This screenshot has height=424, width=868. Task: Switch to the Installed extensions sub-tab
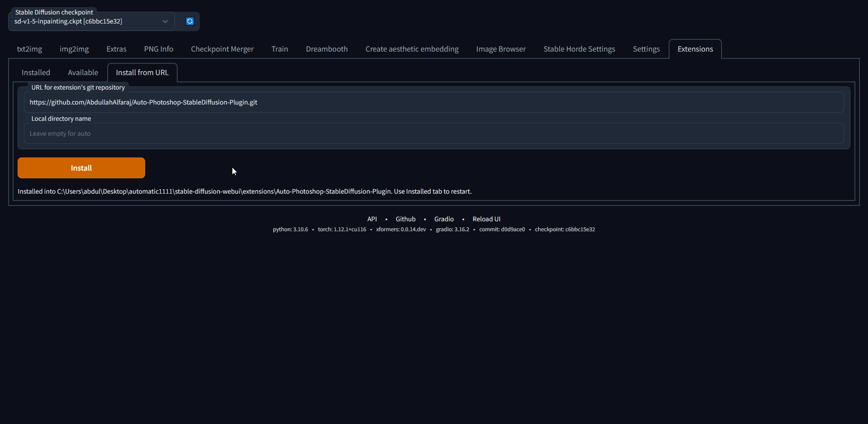click(x=36, y=72)
